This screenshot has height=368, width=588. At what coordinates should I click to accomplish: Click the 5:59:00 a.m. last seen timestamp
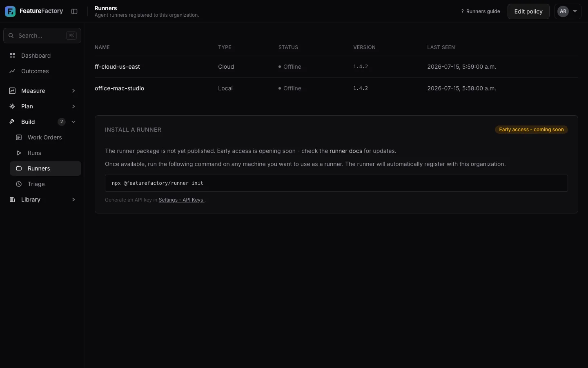tap(462, 67)
